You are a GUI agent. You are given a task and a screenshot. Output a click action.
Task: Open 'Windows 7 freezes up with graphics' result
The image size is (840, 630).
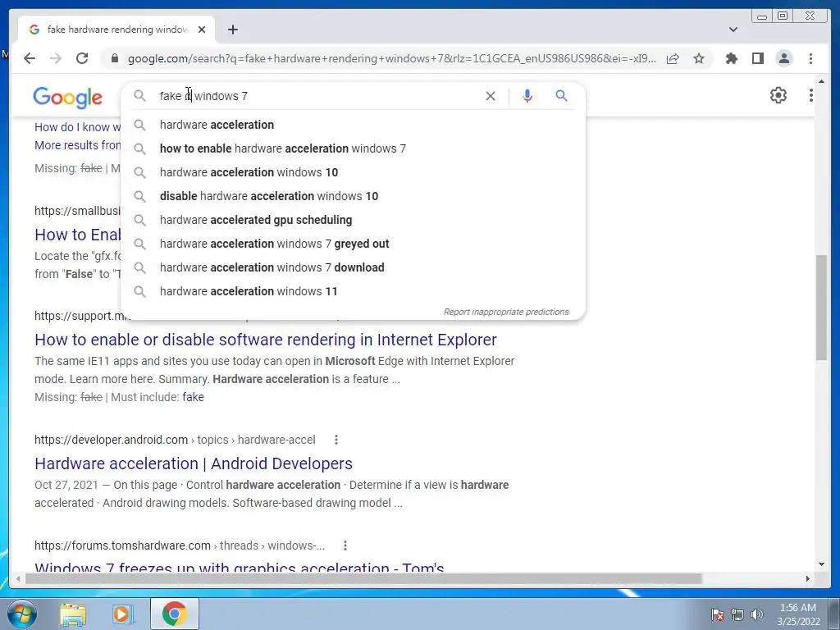[x=239, y=567]
